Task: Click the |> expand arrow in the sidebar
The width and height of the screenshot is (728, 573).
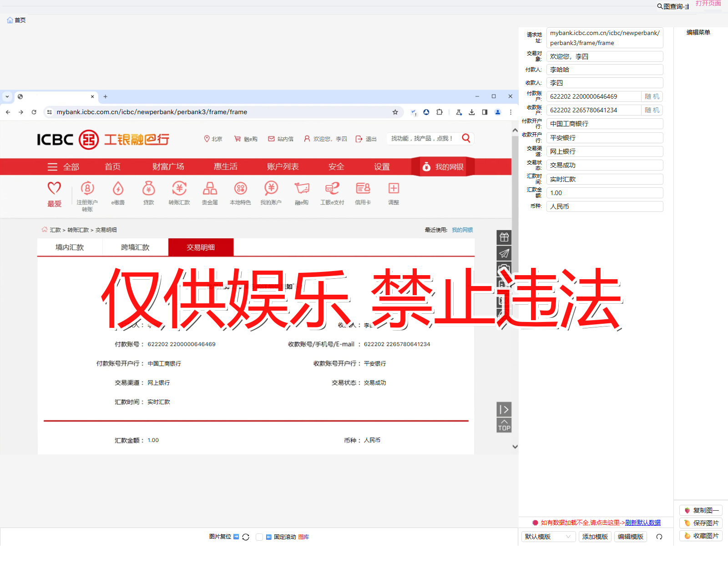Action: coord(504,409)
